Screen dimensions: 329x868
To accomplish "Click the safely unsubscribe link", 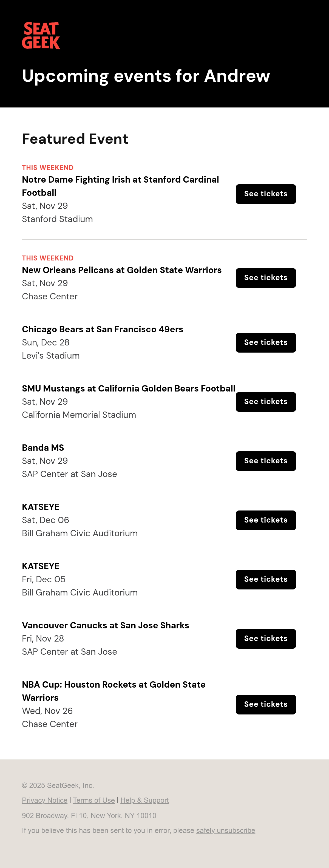I will click(226, 831).
